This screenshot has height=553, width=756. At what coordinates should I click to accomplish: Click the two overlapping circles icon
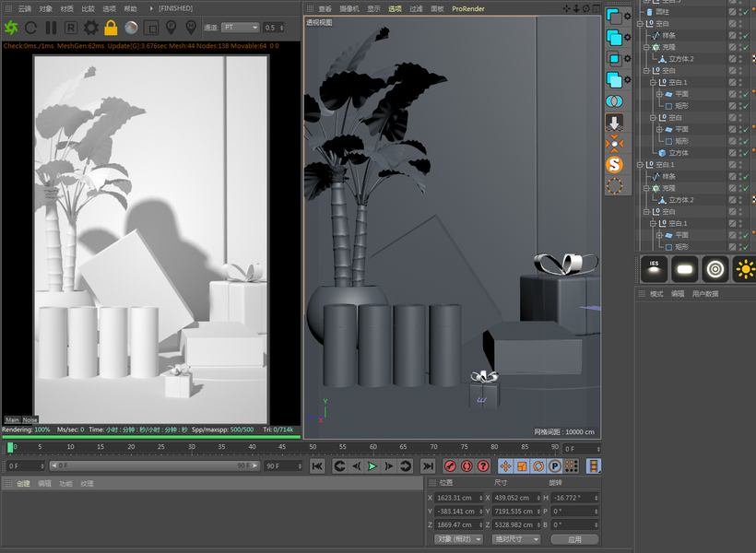(614, 101)
